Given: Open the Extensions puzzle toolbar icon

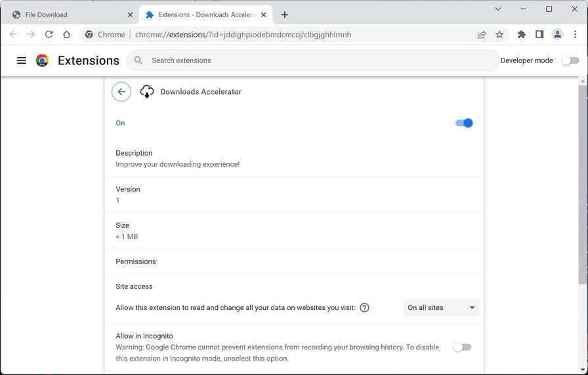Looking at the screenshot, I should tap(522, 35).
